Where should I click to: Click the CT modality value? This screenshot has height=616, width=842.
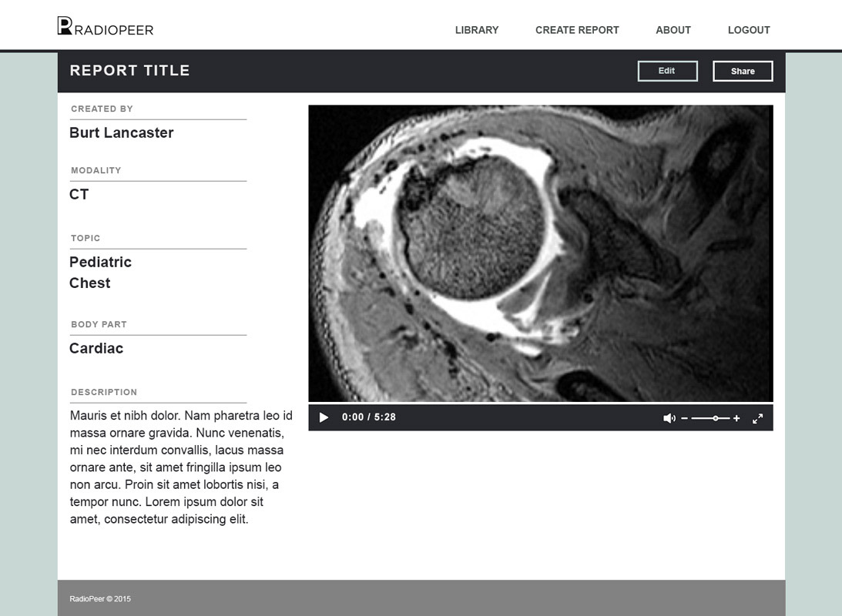pos(79,194)
